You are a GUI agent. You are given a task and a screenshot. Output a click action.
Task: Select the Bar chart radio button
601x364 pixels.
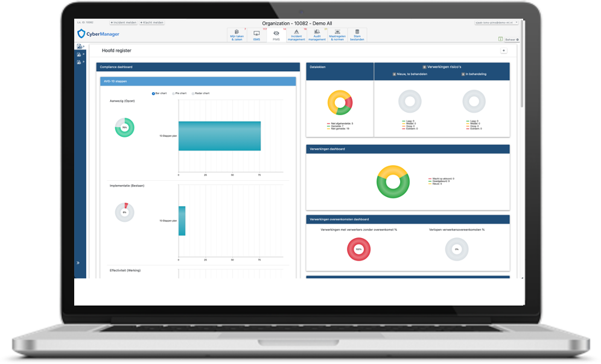(153, 93)
